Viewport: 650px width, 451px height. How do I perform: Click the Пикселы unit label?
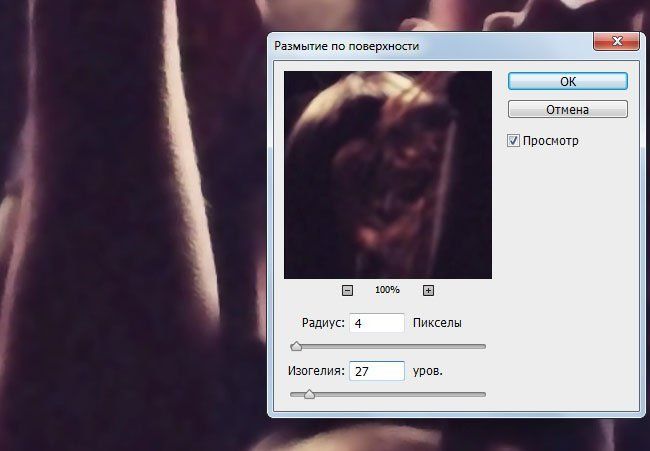[x=437, y=322]
